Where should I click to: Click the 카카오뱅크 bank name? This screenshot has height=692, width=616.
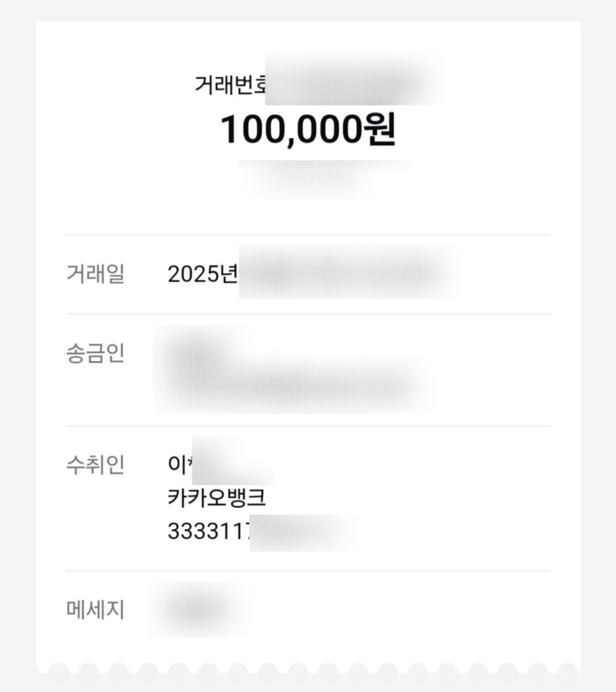click(x=217, y=497)
